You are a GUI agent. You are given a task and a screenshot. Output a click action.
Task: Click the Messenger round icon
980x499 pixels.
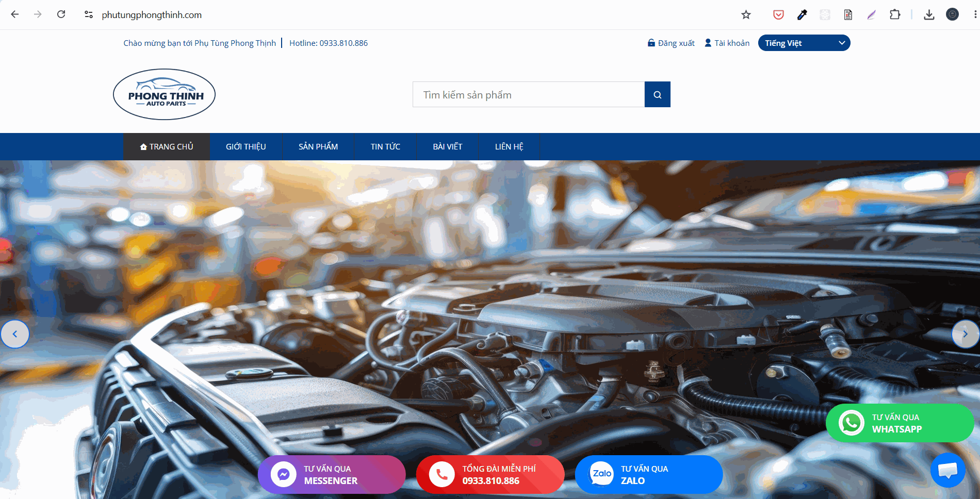(283, 474)
